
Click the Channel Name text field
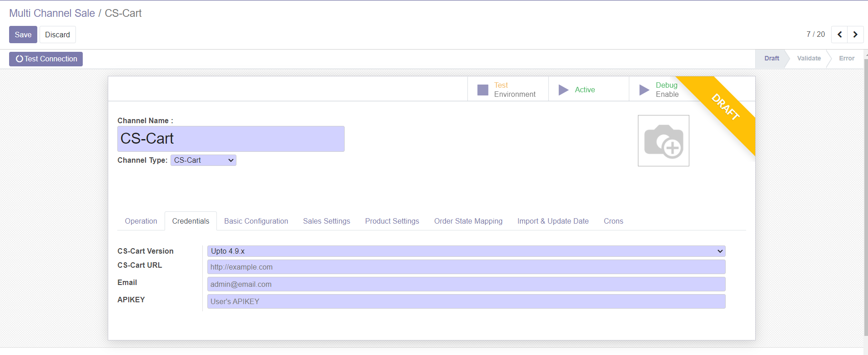(231, 139)
